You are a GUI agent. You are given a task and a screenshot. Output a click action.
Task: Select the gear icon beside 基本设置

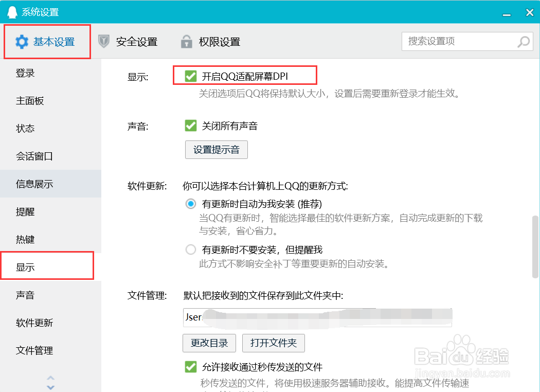pyautogui.click(x=21, y=42)
